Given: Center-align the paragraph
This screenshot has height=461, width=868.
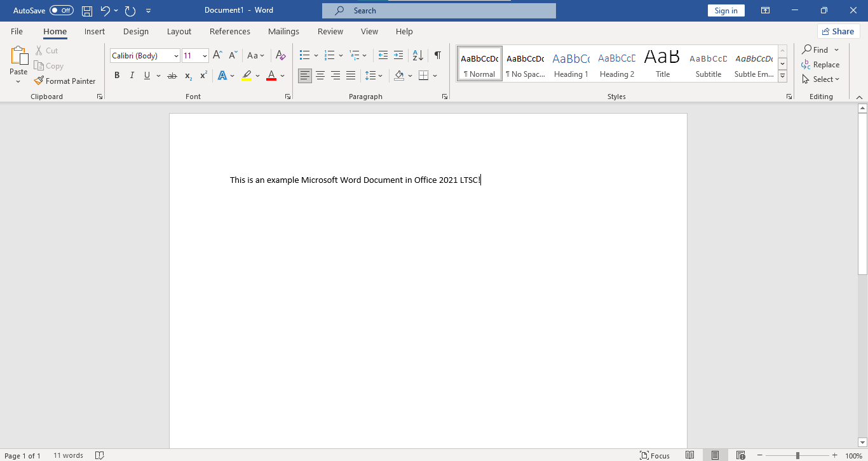Looking at the screenshot, I should (x=320, y=76).
